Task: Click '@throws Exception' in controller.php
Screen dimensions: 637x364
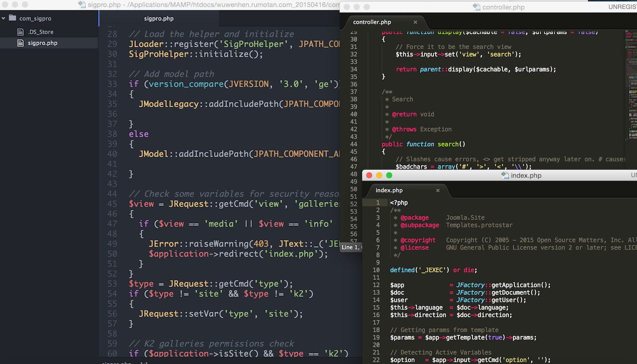Action: click(422, 129)
